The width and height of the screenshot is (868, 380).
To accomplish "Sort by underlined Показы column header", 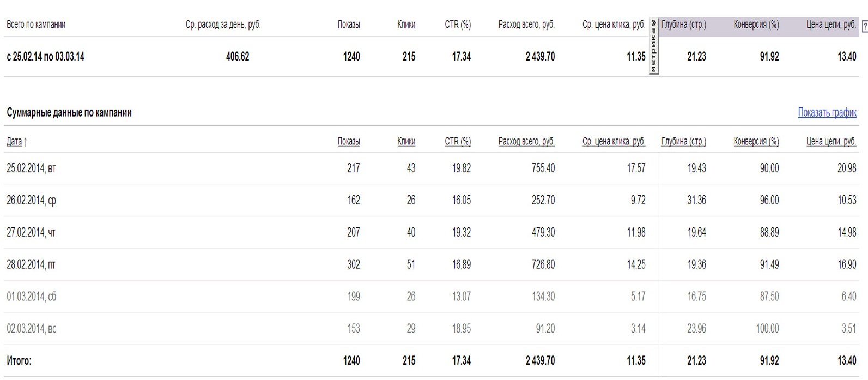I will pos(348,142).
